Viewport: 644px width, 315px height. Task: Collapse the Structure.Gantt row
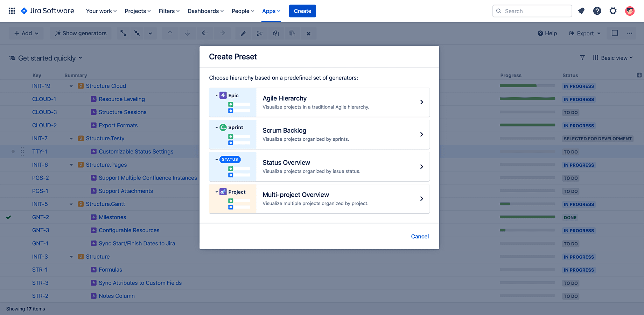click(x=71, y=204)
